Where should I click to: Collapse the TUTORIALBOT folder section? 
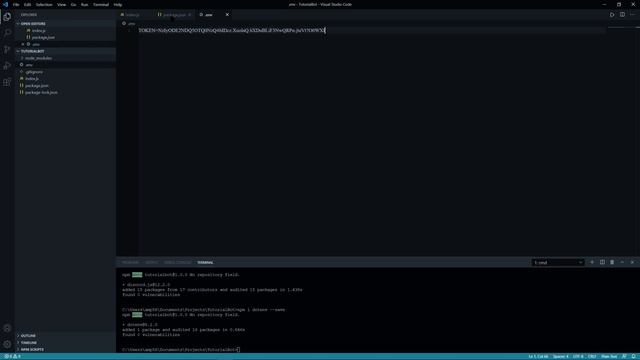[65, 51]
